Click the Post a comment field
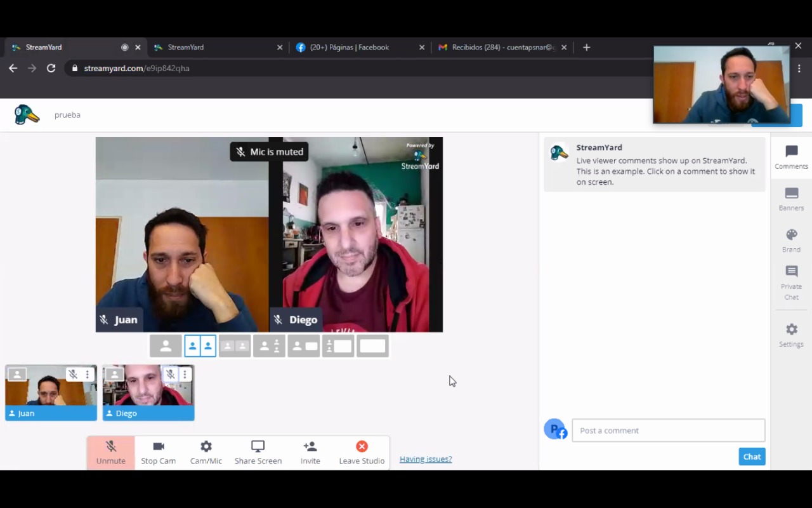 668,431
